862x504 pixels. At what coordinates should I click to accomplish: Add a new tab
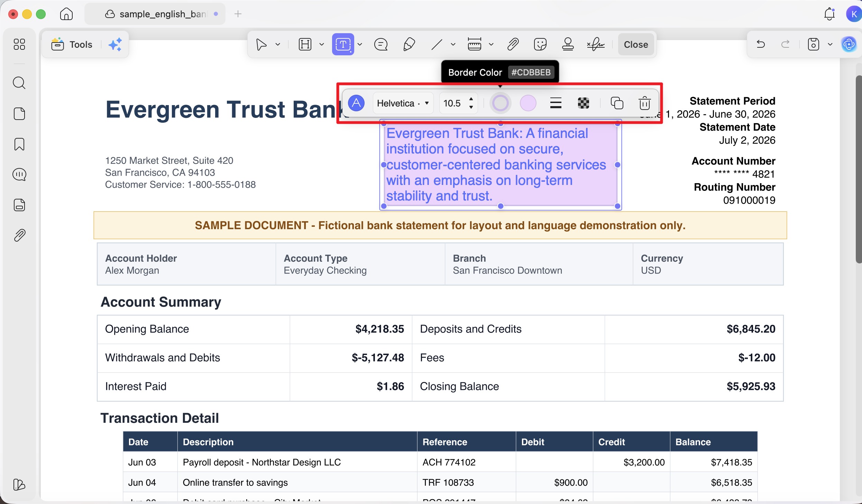238,14
